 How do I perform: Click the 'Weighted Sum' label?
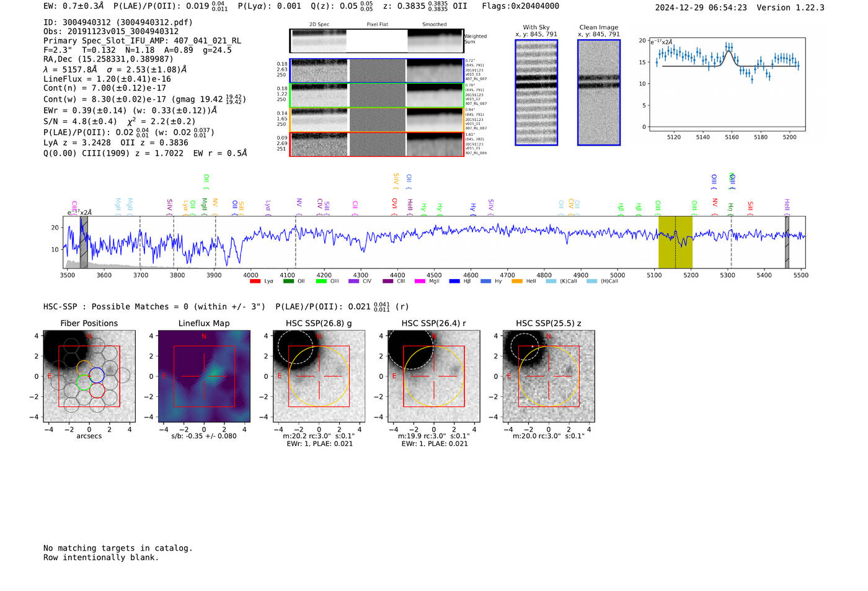pyautogui.click(x=476, y=39)
